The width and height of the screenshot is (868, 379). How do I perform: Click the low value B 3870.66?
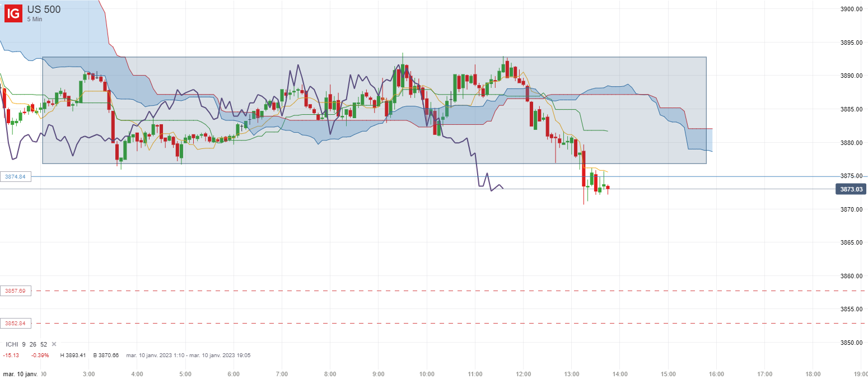[x=106, y=355]
